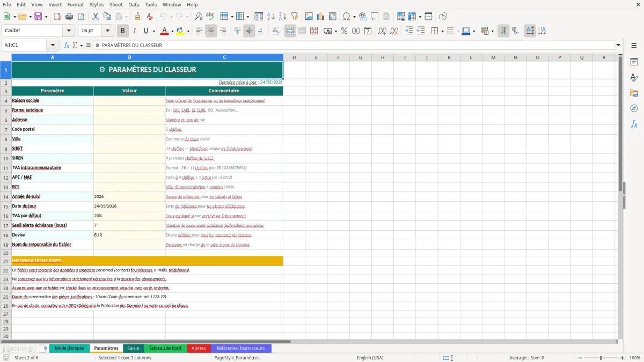The width and height of the screenshot is (644, 362).
Task: Insert a comment
Action: 375,17
